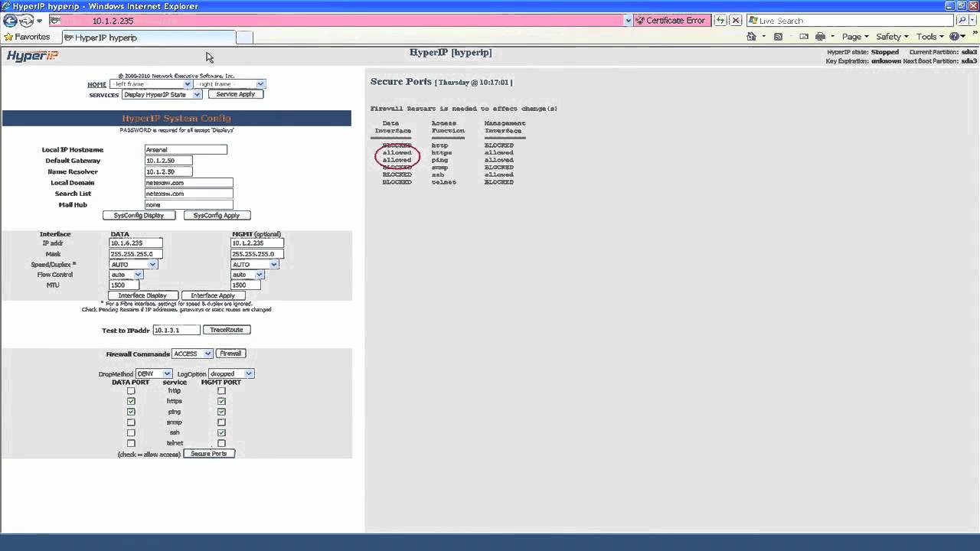Toggle DATA PORT https checkbox

coord(131,401)
